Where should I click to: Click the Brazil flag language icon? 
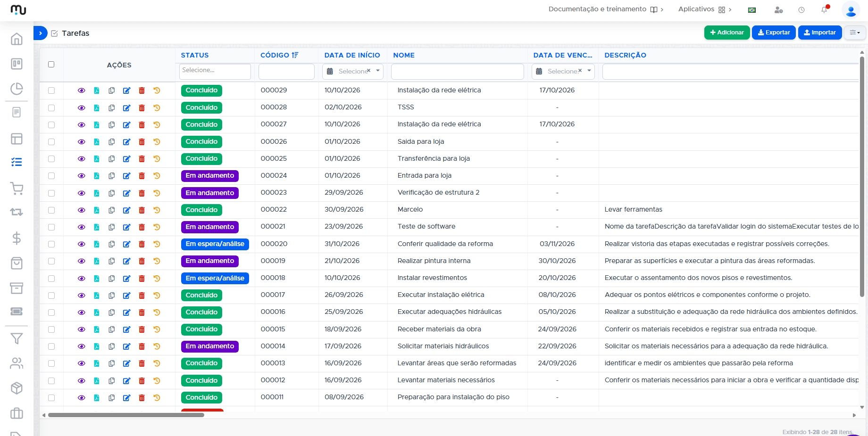coord(752,10)
